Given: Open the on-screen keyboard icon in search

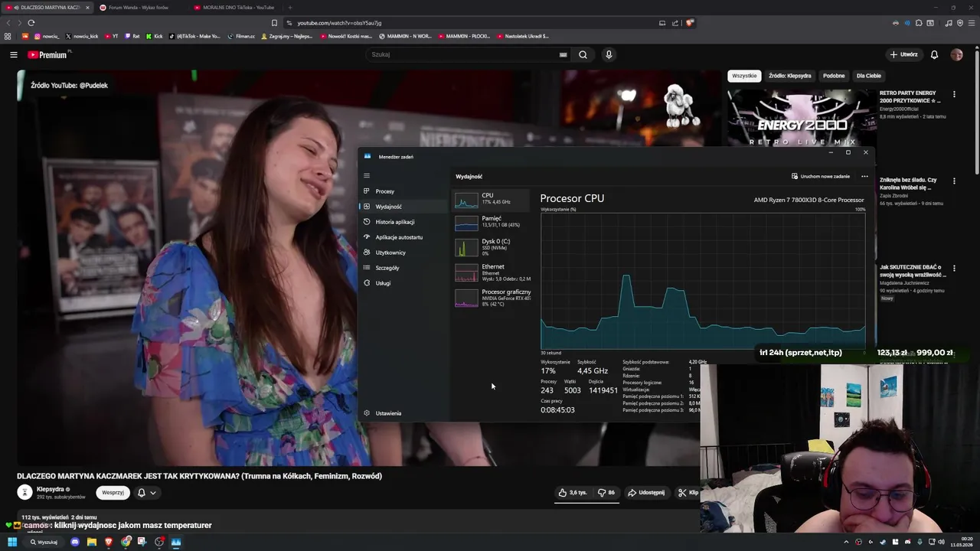Looking at the screenshot, I should (x=563, y=54).
